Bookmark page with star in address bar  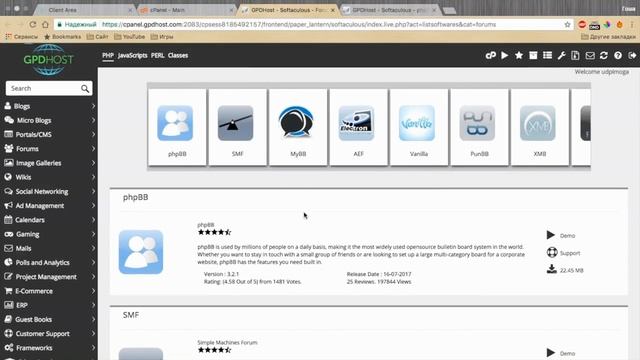click(x=567, y=24)
